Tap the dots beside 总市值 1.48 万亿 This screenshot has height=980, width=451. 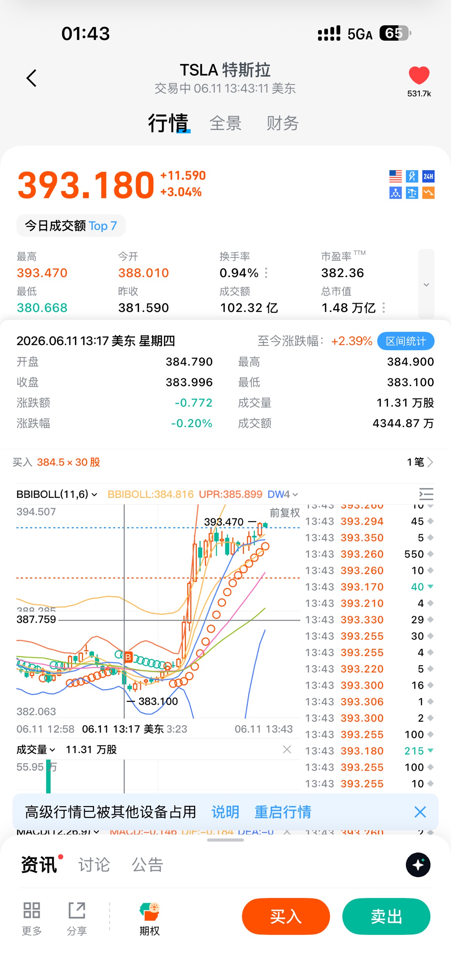click(x=384, y=307)
